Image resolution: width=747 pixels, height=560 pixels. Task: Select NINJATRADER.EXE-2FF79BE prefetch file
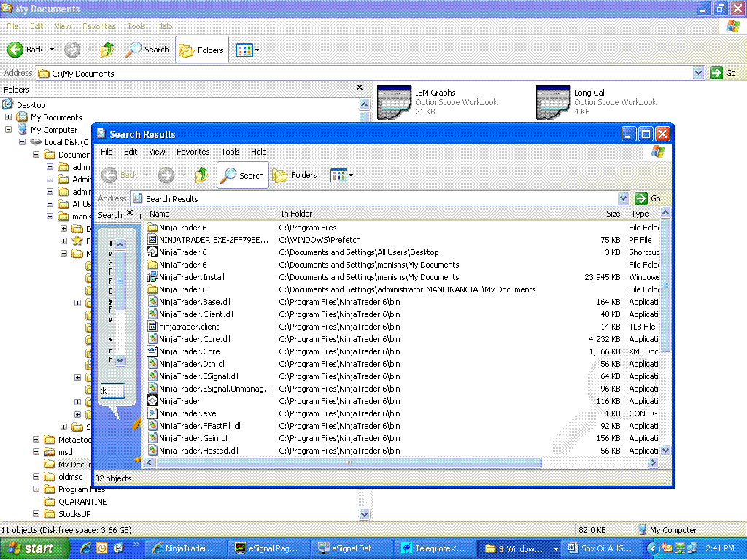(208, 240)
